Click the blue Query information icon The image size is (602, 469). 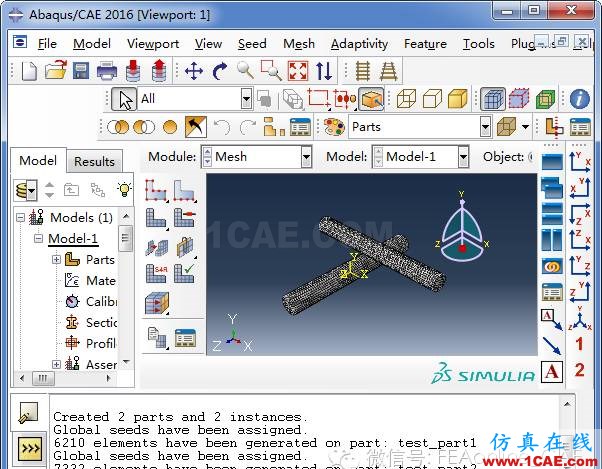pyautogui.click(x=579, y=99)
